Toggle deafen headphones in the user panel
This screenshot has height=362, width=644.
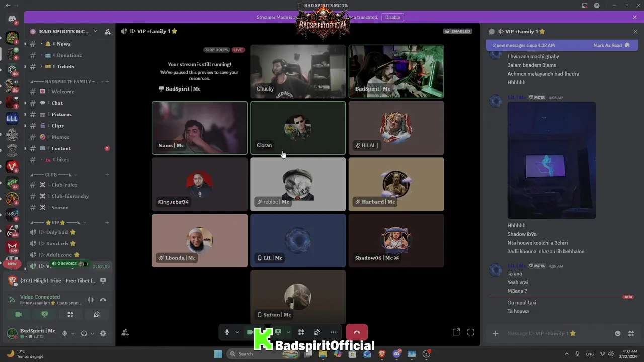pyautogui.click(x=84, y=333)
